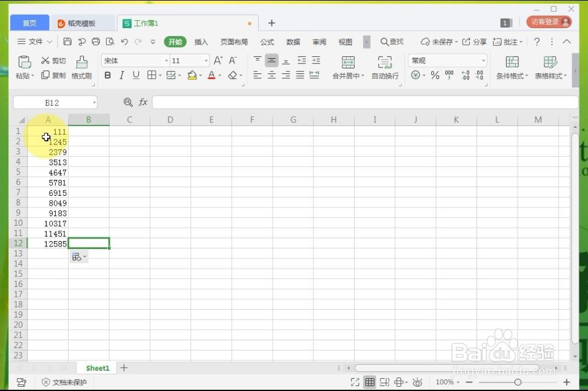Switch to normal grid view in status bar
Screen dimensions: 588x391
(x=370, y=382)
